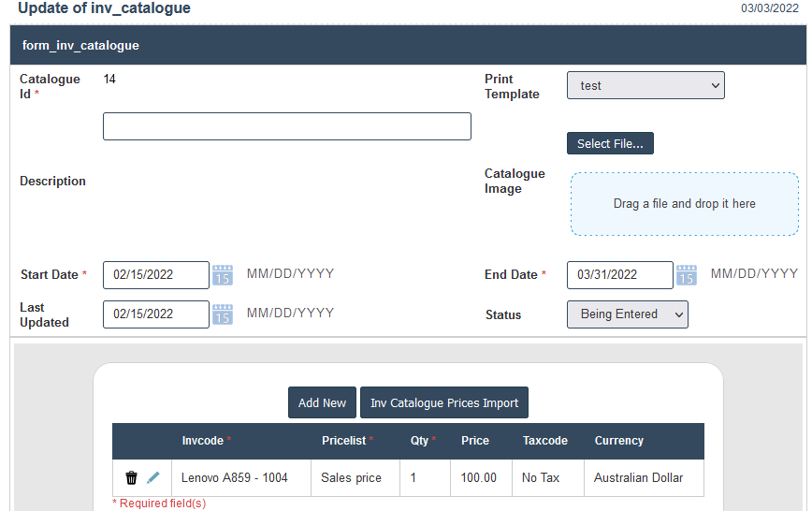This screenshot has height=511, width=812.
Task: Open the Print Template dropdown
Action: [x=645, y=85]
